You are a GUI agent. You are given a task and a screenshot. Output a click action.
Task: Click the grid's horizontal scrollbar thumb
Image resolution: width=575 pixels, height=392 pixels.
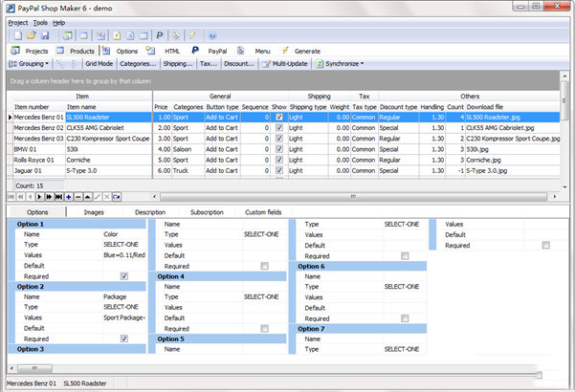pyautogui.click(x=353, y=197)
